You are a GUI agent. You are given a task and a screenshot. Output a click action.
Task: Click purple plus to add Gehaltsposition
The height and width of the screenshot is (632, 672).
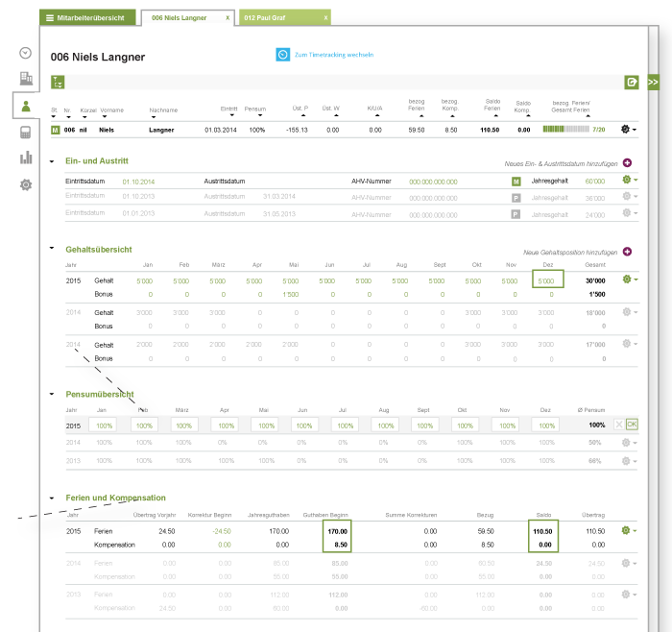point(628,252)
